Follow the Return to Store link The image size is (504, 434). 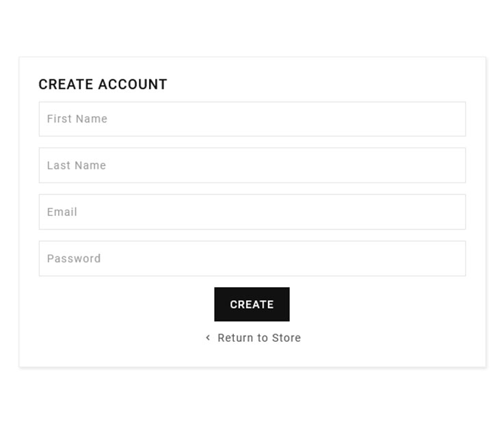point(258,338)
